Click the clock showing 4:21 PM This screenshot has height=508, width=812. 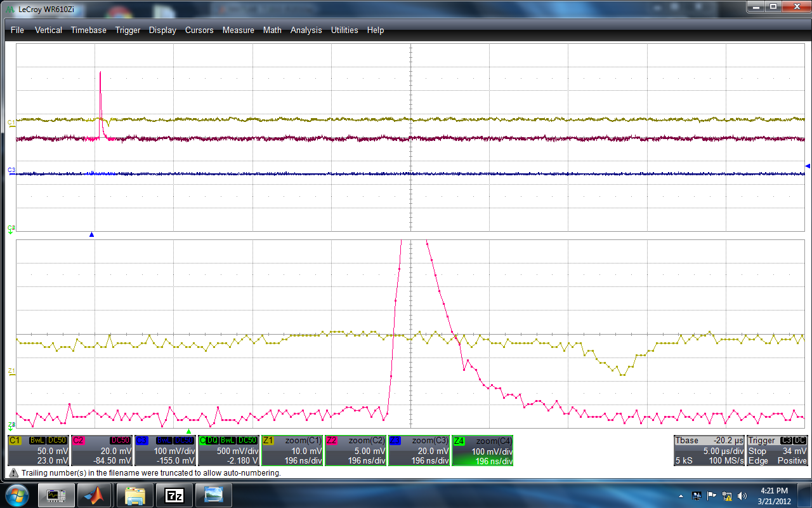(x=774, y=495)
